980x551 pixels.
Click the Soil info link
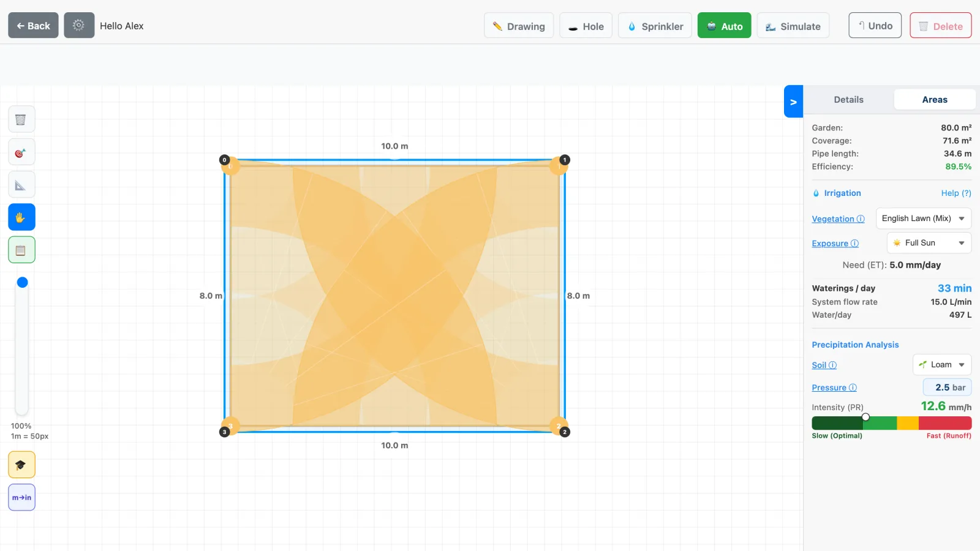click(x=824, y=365)
